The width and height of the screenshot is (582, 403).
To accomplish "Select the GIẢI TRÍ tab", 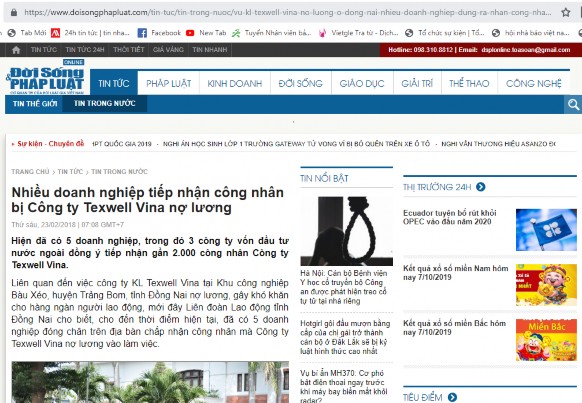I will coord(417,83).
